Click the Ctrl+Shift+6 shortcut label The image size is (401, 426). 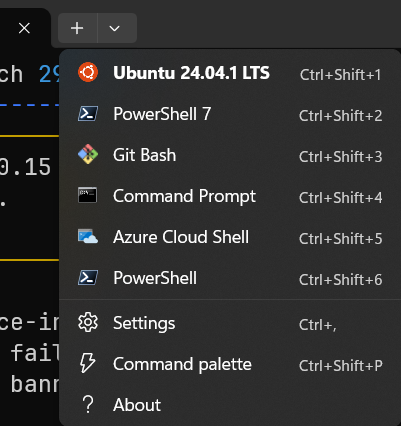pyautogui.click(x=340, y=279)
